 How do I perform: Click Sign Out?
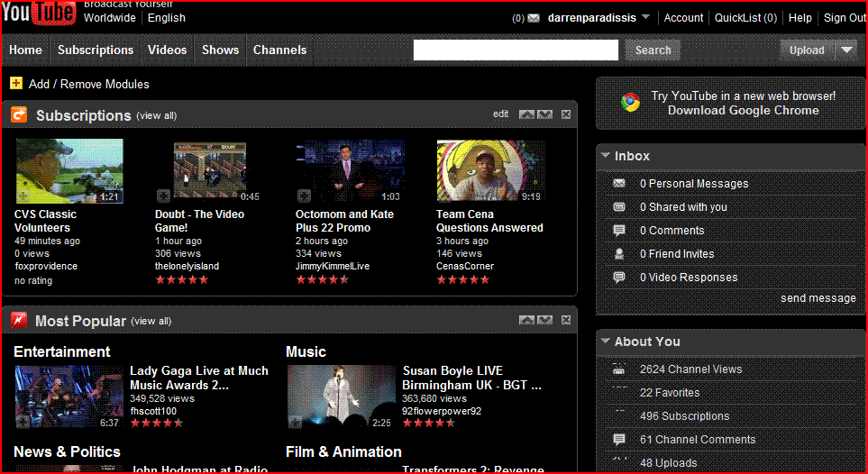pos(845,18)
